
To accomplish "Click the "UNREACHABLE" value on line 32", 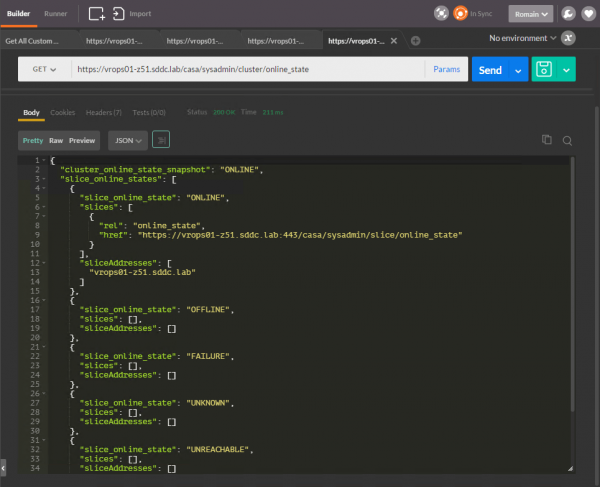I will click(x=217, y=450).
